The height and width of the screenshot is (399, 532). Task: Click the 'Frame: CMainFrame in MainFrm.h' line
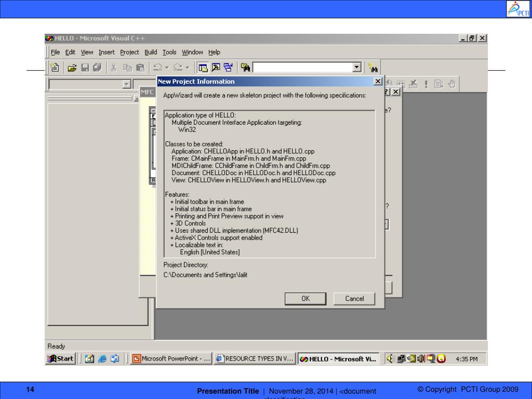239,158
